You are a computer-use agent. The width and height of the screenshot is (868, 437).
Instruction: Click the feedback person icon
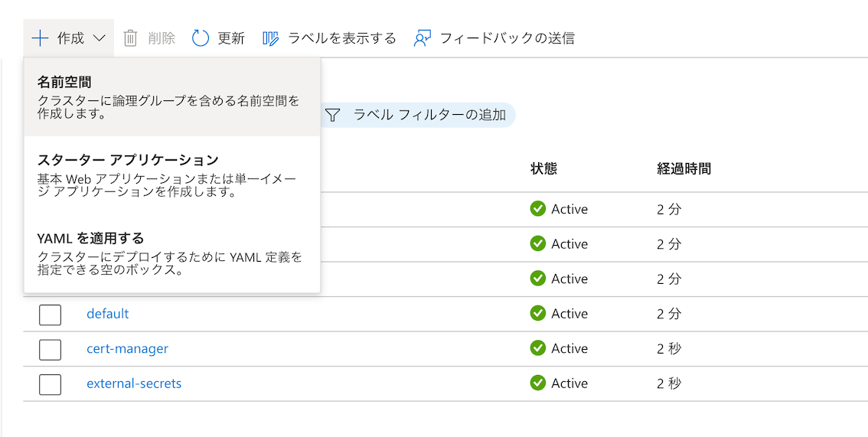[x=423, y=38]
